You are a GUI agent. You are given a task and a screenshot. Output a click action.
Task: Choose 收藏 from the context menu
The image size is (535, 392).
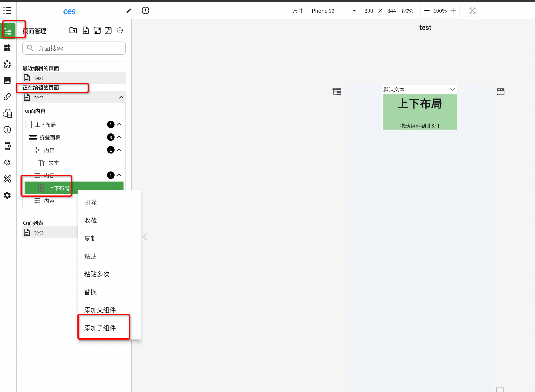[109, 220]
